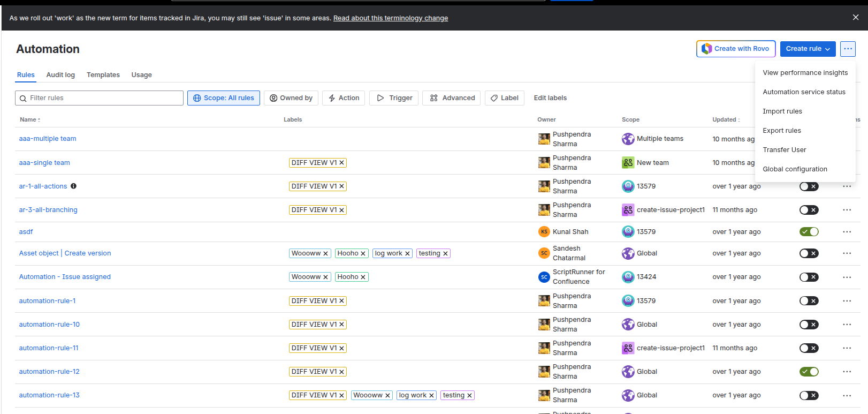The image size is (868, 414).
Task: Open more actions for automation-rule-12
Action: coord(847,372)
